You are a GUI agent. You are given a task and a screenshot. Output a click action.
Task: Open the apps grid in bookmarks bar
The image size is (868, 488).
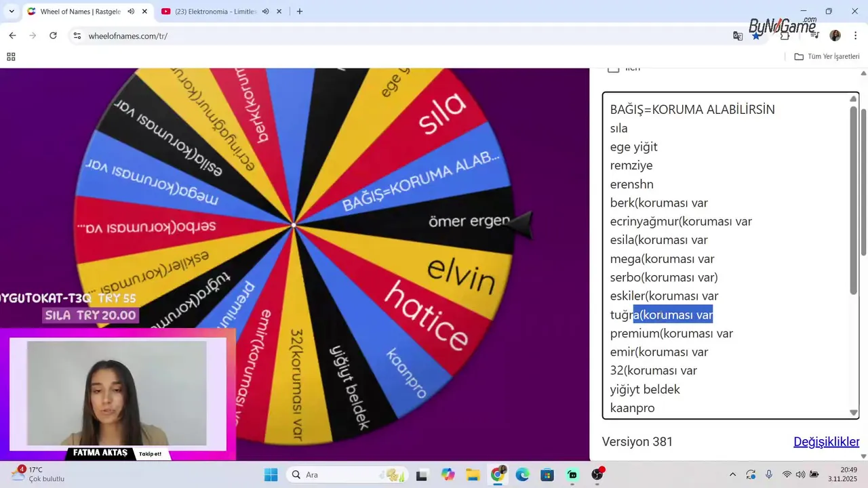coord(11,57)
